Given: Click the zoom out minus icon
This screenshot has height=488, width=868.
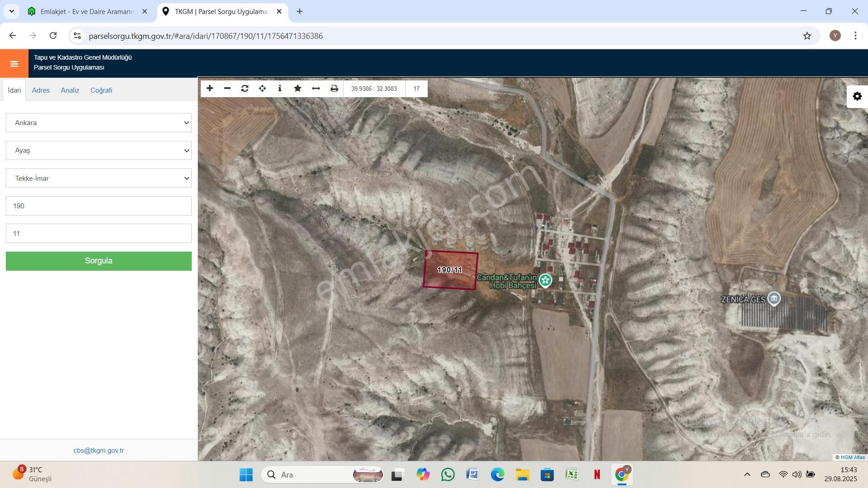Looking at the screenshot, I should (x=227, y=89).
